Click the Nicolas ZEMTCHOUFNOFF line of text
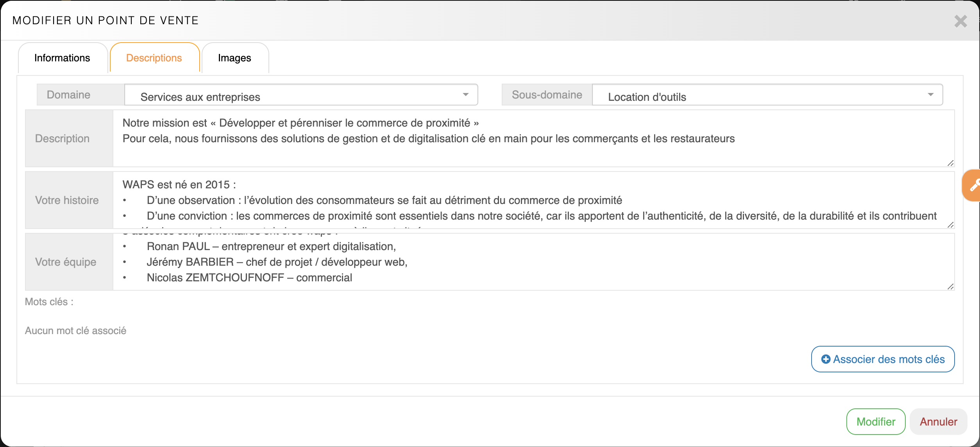This screenshot has width=980, height=447. (249, 277)
